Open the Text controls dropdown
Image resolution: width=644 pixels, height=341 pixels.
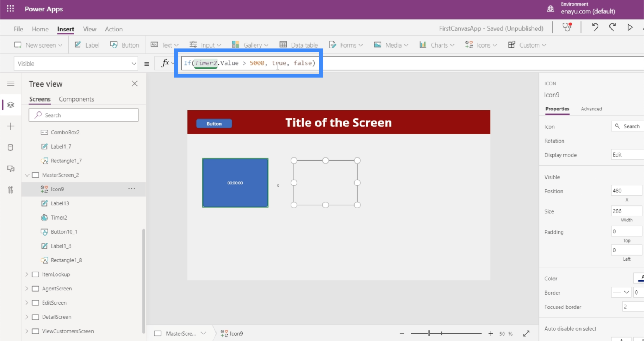(164, 45)
